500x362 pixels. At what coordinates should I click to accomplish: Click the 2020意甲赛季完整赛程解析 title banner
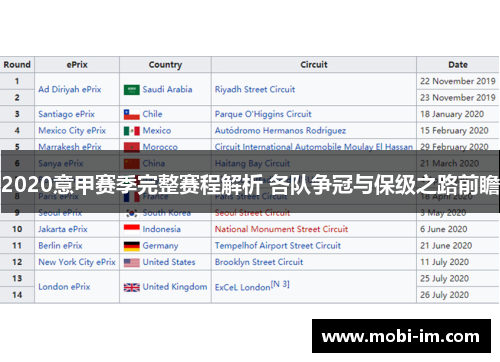click(x=250, y=182)
